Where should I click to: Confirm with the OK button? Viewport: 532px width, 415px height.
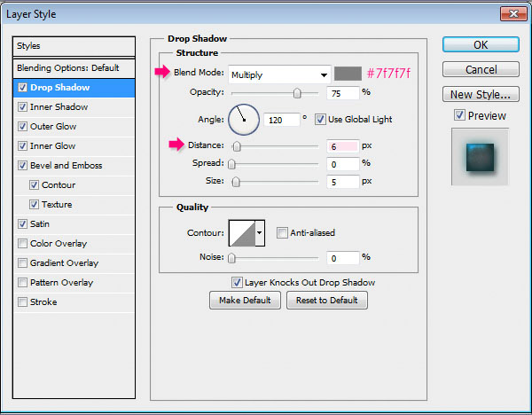coord(481,45)
